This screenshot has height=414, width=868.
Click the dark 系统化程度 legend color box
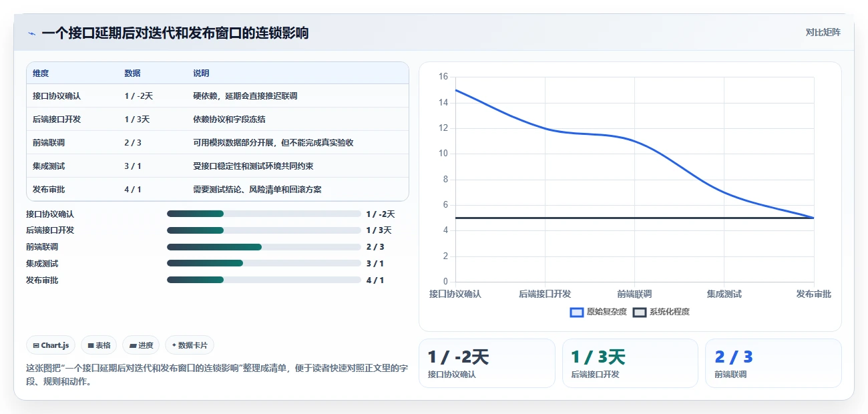[640, 313]
